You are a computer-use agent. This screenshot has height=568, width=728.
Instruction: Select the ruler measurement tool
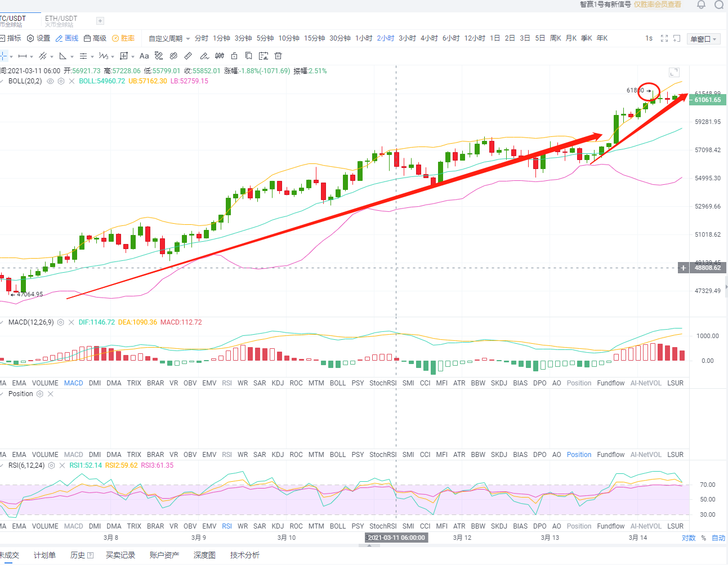pyautogui.click(x=189, y=56)
